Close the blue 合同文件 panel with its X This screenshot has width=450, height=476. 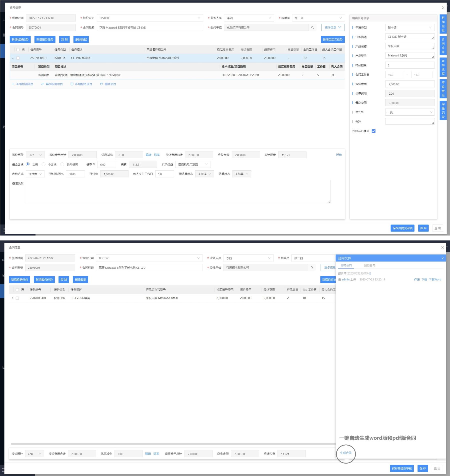pos(442,258)
